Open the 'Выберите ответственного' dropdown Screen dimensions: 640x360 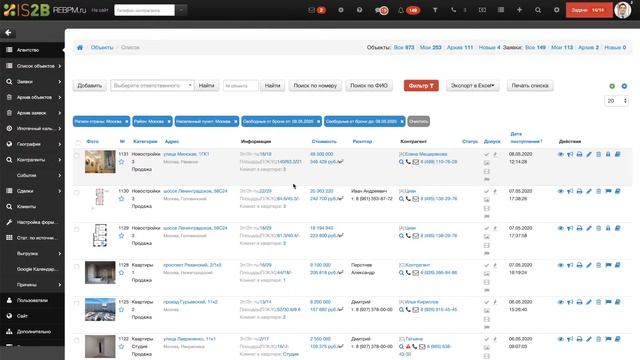[x=152, y=86]
